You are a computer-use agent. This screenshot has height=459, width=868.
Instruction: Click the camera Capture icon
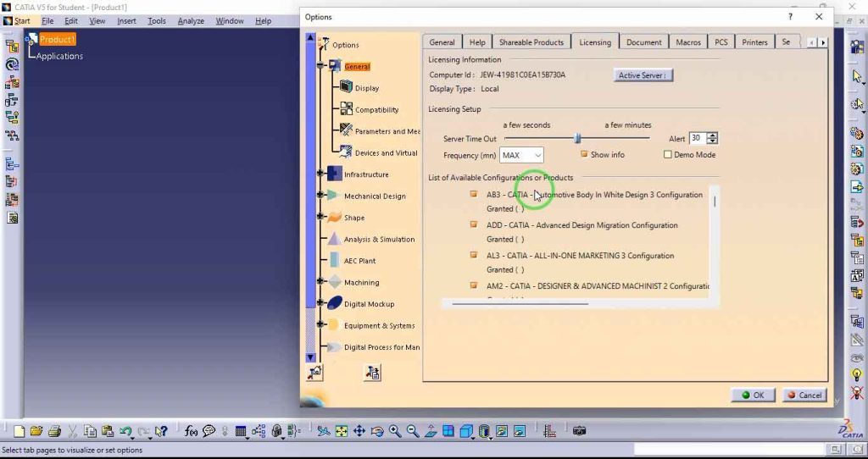tap(580, 431)
